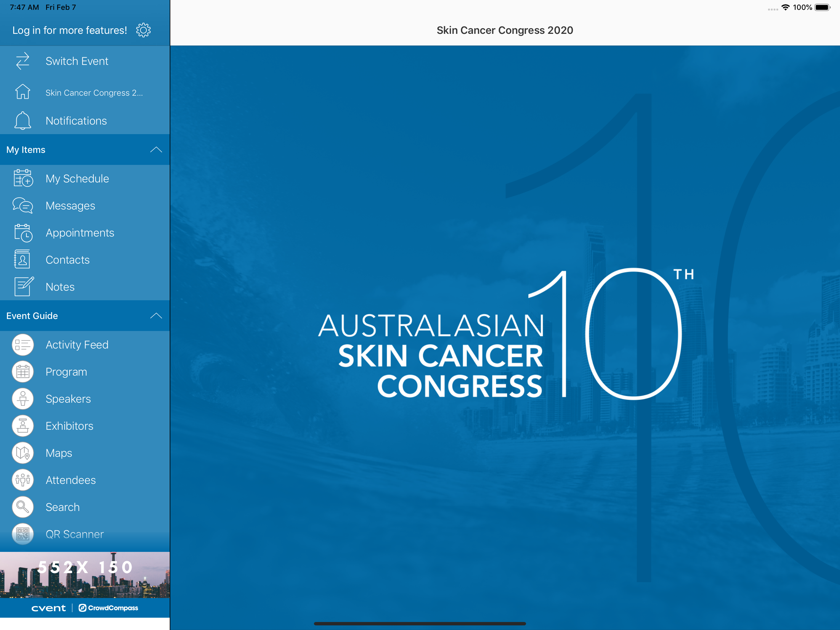Click the Exhibitors booth icon
Screen dimensions: 840x630
(23, 425)
